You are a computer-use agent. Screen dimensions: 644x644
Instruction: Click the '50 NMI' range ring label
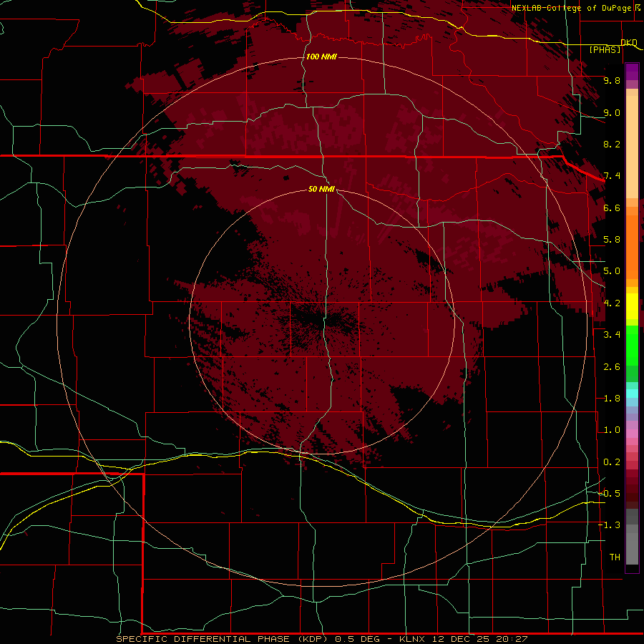[321, 189]
